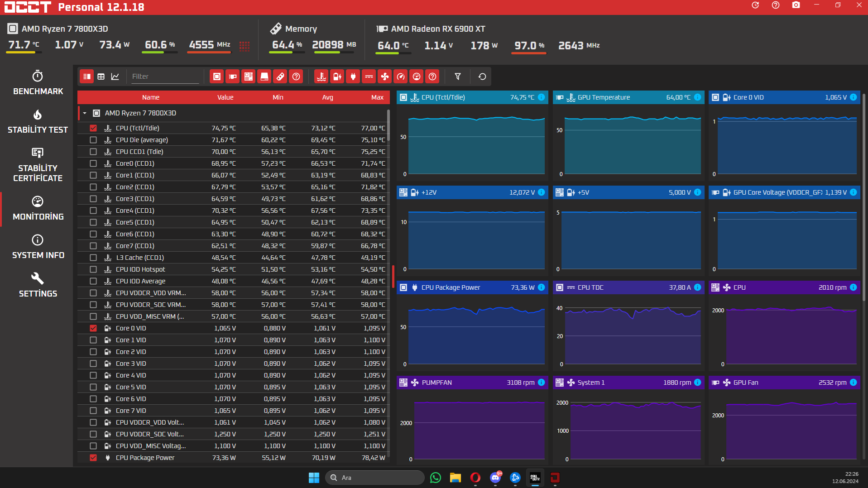Open the System Info section
The image size is (868, 488).
click(x=38, y=247)
